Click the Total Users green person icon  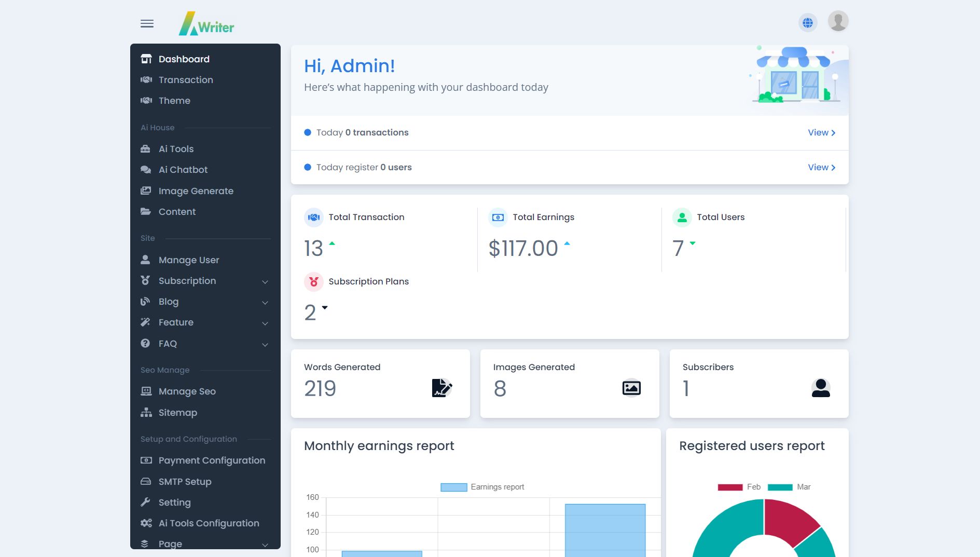(x=682, y=218)
